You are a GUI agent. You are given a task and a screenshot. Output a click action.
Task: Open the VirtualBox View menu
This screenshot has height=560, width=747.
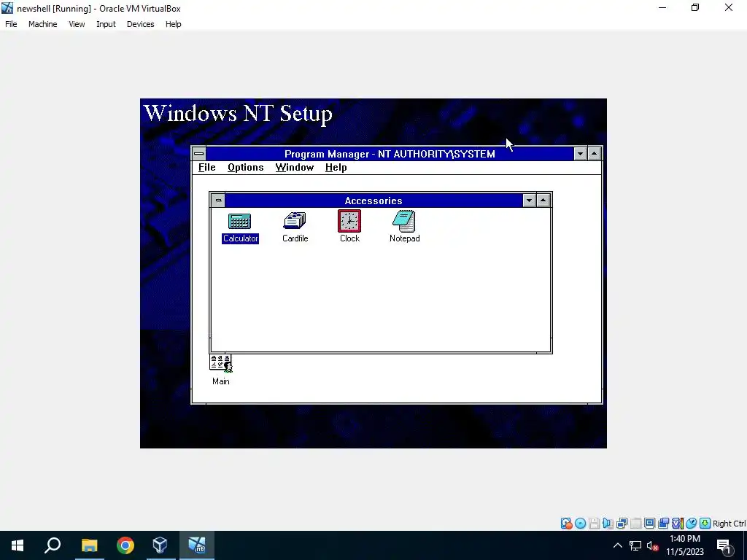click(x=77, y=24)
